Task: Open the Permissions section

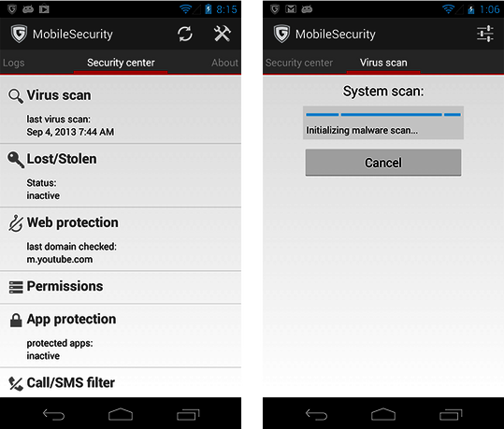Action: point(121,287)
